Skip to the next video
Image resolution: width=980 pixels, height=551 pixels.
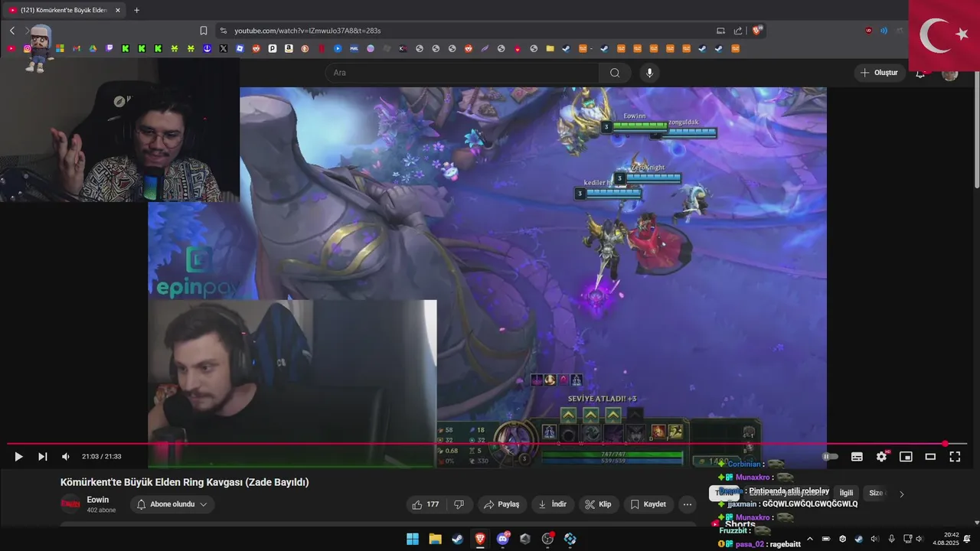click(x=43, y=456)
